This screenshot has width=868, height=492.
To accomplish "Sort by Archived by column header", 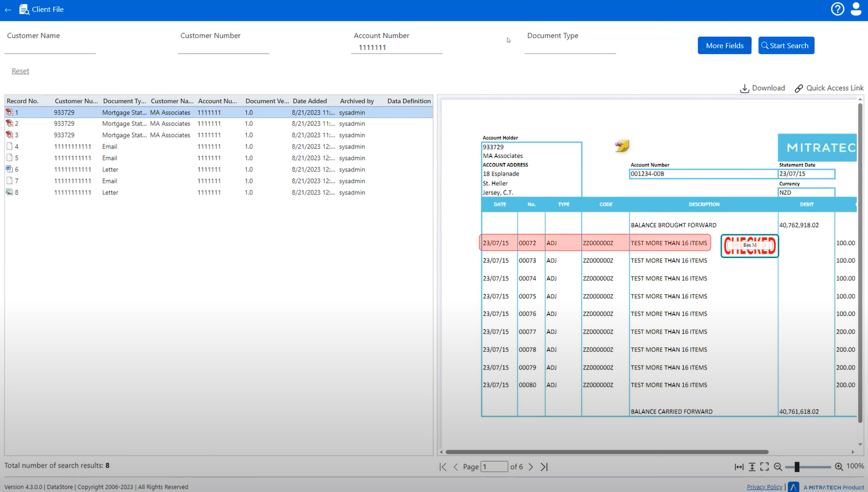I will [357, 101].
